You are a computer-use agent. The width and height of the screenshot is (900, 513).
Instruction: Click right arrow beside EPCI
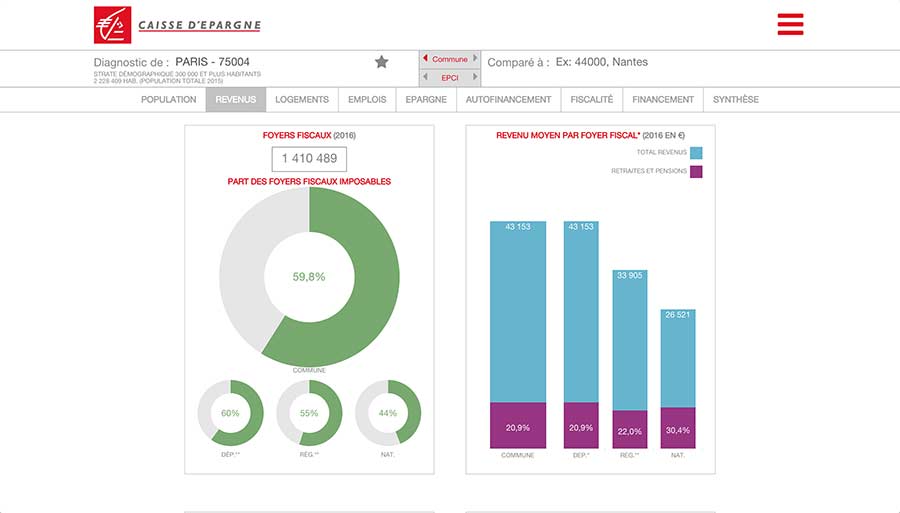(x=475, y=77)
